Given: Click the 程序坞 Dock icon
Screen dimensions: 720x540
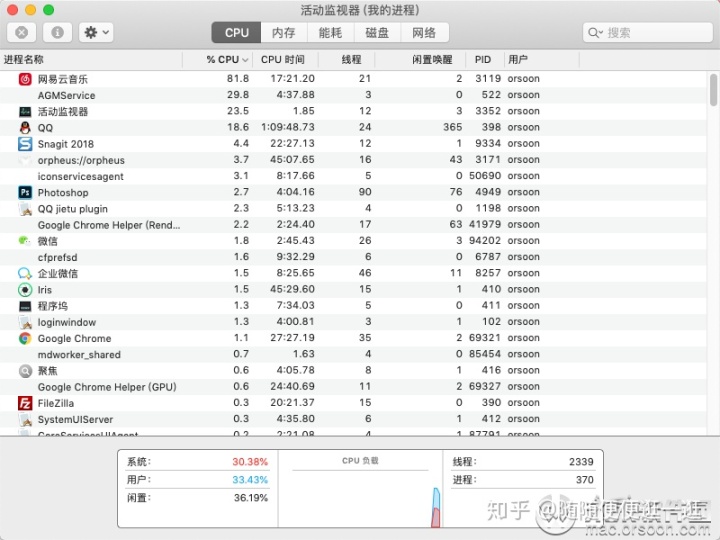Looking at the screenshot, I should click(x=25, y=306).
